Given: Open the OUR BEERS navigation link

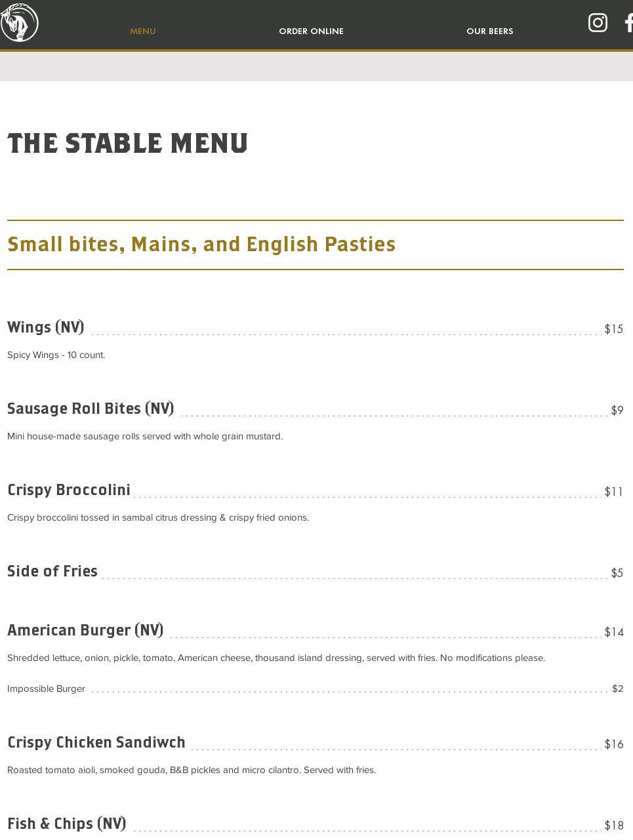Looking at the screenshot, I should pyautogui.click(x=489, y=31).
